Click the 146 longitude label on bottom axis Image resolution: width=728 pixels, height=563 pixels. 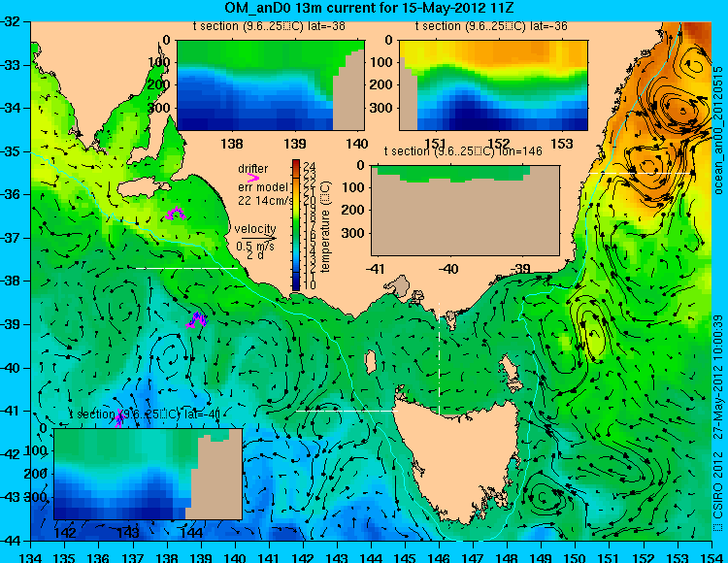click(x=439, y=557)
